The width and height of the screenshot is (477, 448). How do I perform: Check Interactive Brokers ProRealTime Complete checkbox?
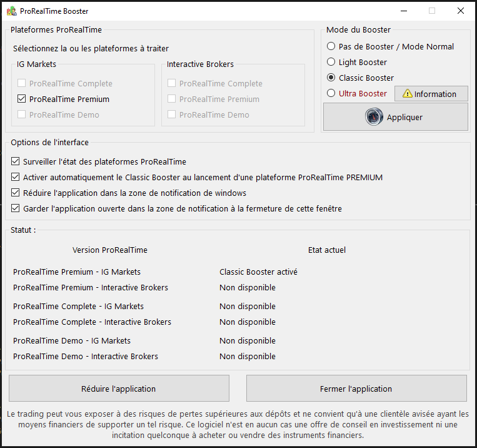pyautogui.click(x=171, y=83)
